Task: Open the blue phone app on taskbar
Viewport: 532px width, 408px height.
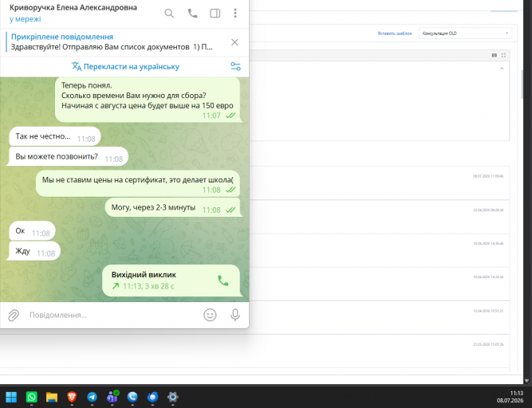Action: [x=132, y=397]
